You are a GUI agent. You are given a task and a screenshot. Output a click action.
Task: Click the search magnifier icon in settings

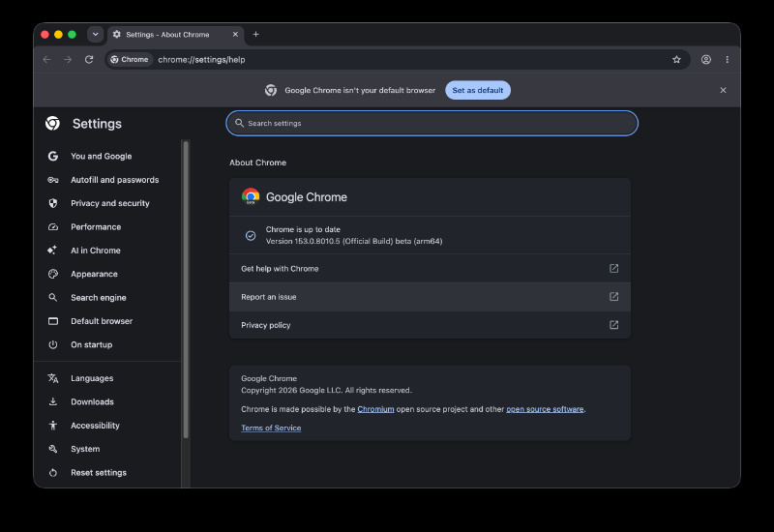(x=239, y=124)
